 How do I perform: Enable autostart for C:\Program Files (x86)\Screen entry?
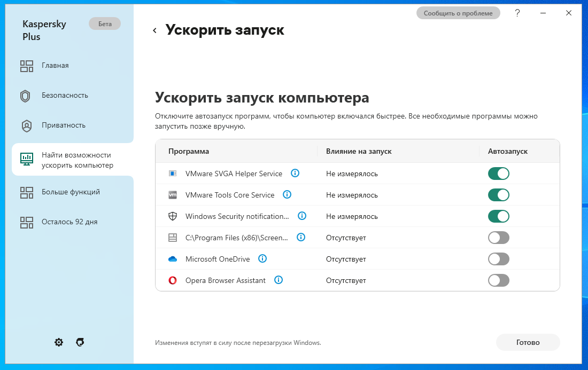(498, 238)
